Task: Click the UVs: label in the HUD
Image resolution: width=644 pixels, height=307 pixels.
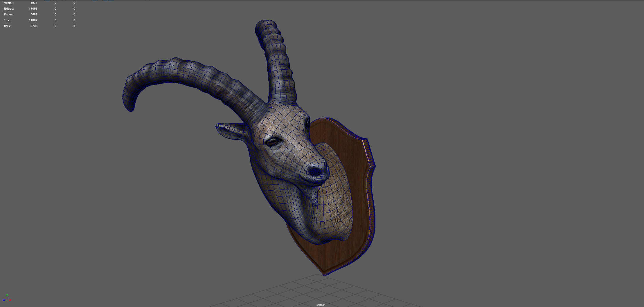Action: pos(7,26)
